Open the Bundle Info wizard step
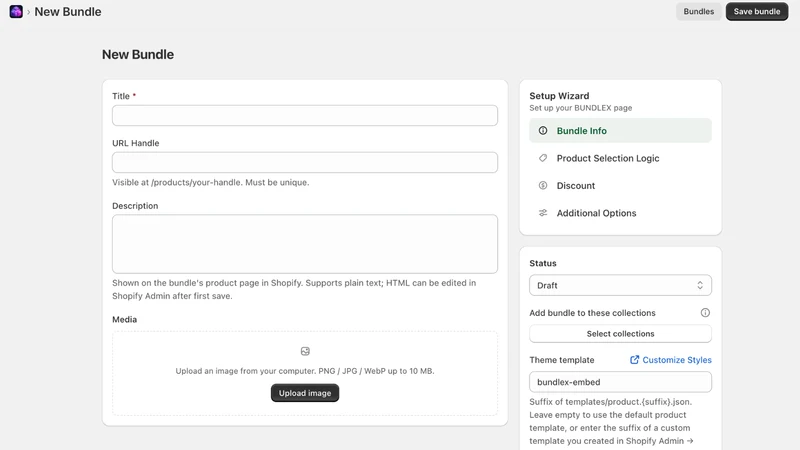The height and width of the screenshot is (450, 800). coord(620,131)
